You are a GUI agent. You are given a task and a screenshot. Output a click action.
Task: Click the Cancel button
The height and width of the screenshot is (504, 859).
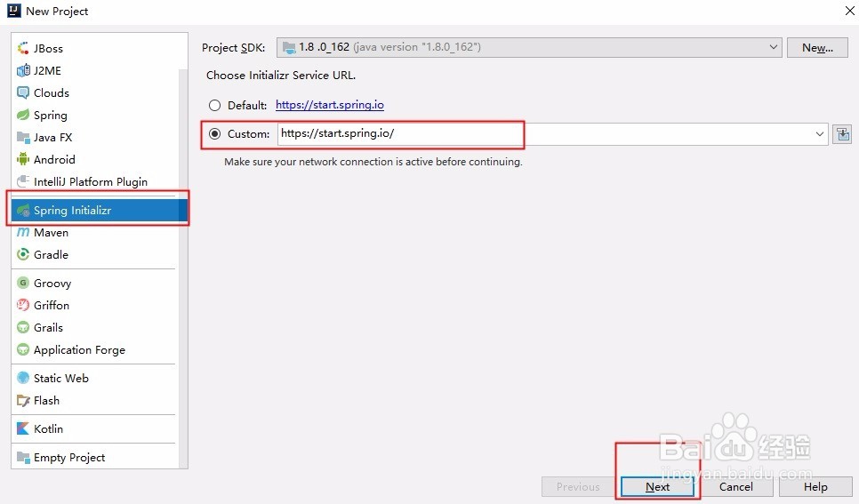pos(735,486)
